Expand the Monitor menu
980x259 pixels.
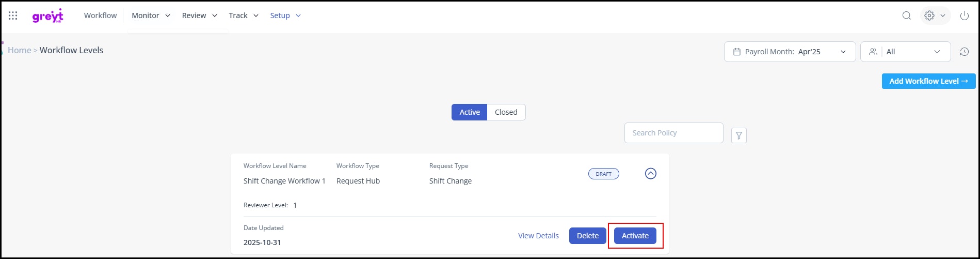click(x=151, y=16)
